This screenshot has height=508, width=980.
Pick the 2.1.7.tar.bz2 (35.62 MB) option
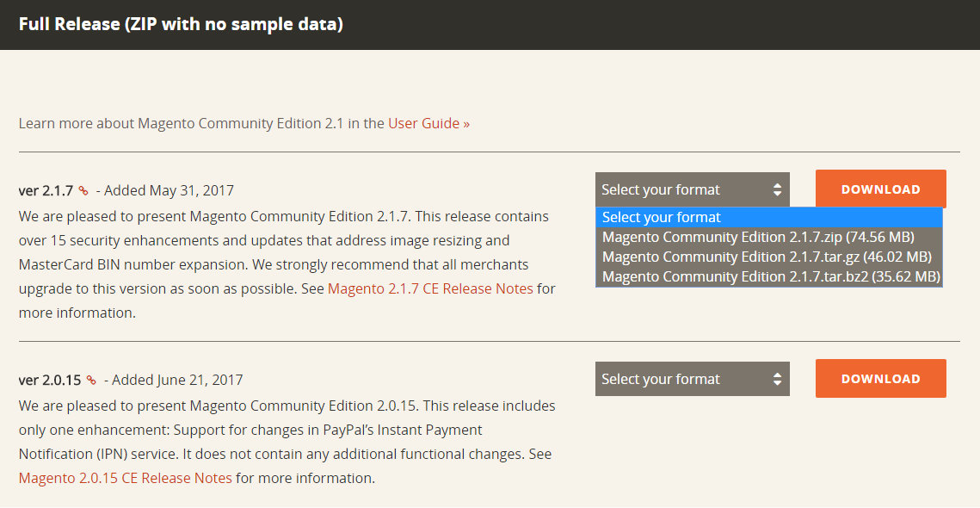tap(771, 276)
